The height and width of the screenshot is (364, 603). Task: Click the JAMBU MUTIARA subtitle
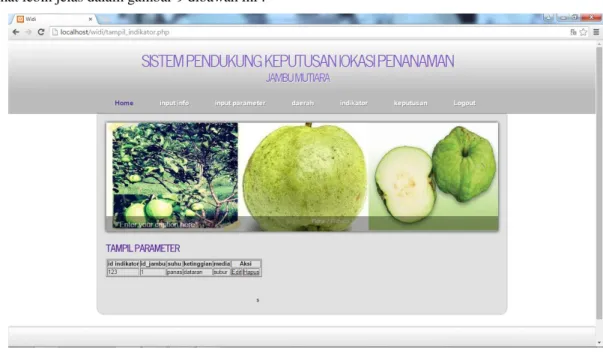coord(298,78)
